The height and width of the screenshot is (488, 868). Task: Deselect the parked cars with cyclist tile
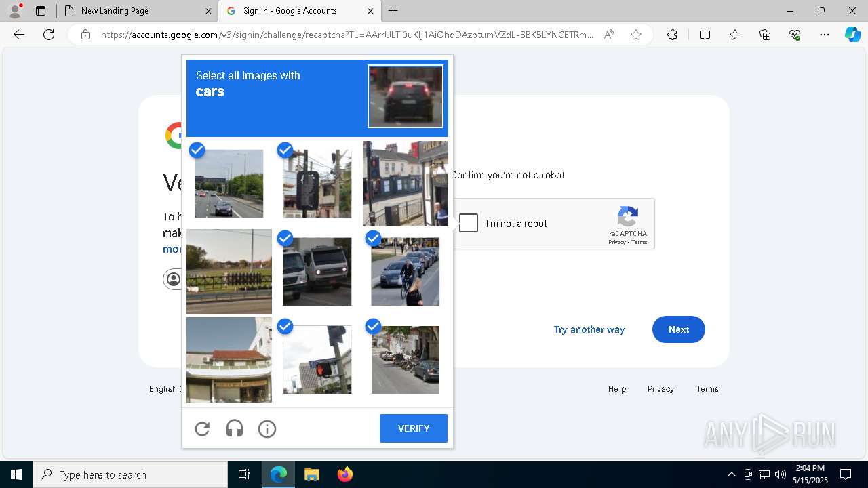click(406, 272)
